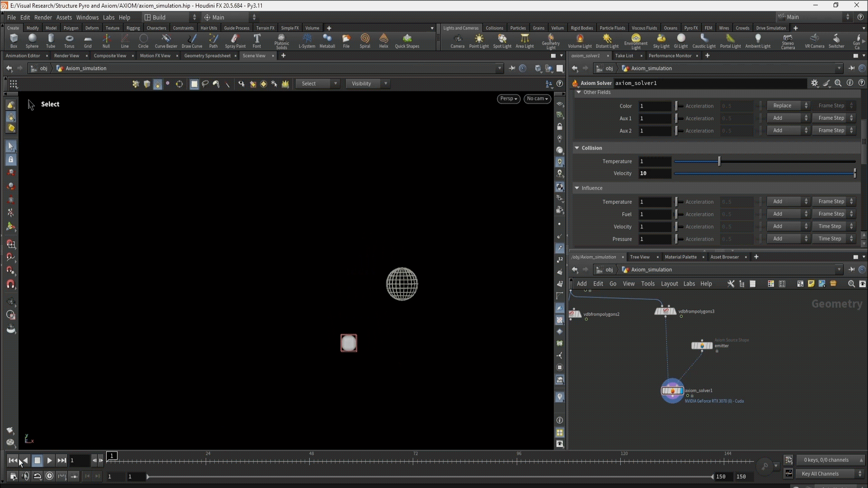Open the Persp viewport dropdown
Viewport: 868px width, 488px height.
(508, 99)
